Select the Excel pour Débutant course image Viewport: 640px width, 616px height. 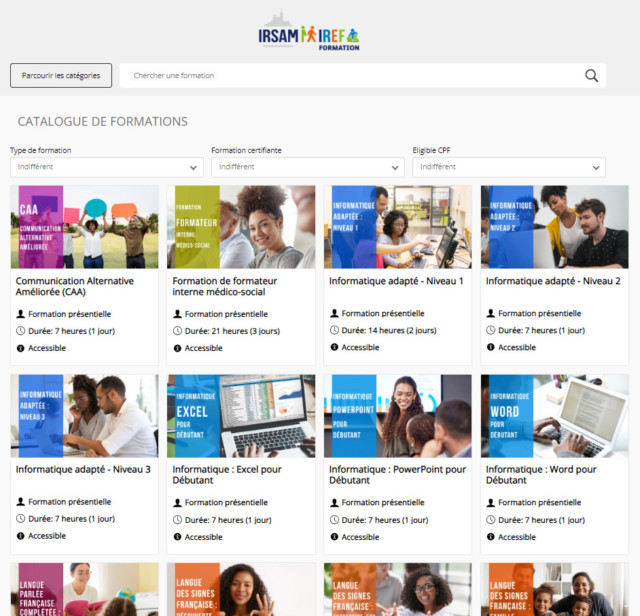[x=241, y=416]
